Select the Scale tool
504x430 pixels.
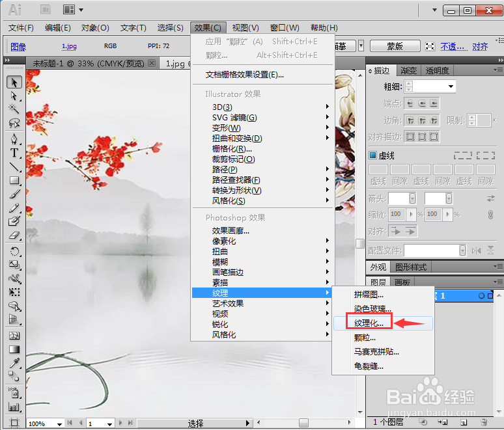(x=14, y=265)
